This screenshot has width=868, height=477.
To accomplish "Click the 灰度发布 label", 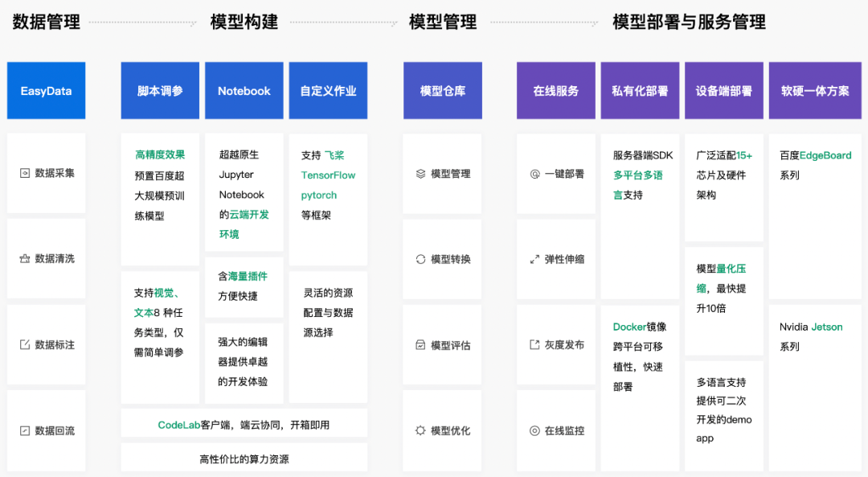I will [565, 344].
